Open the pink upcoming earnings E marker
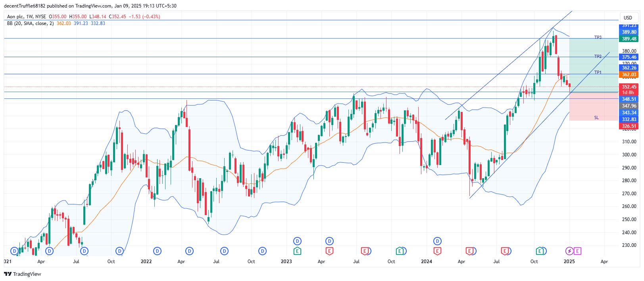 click(x=577, y=251)
